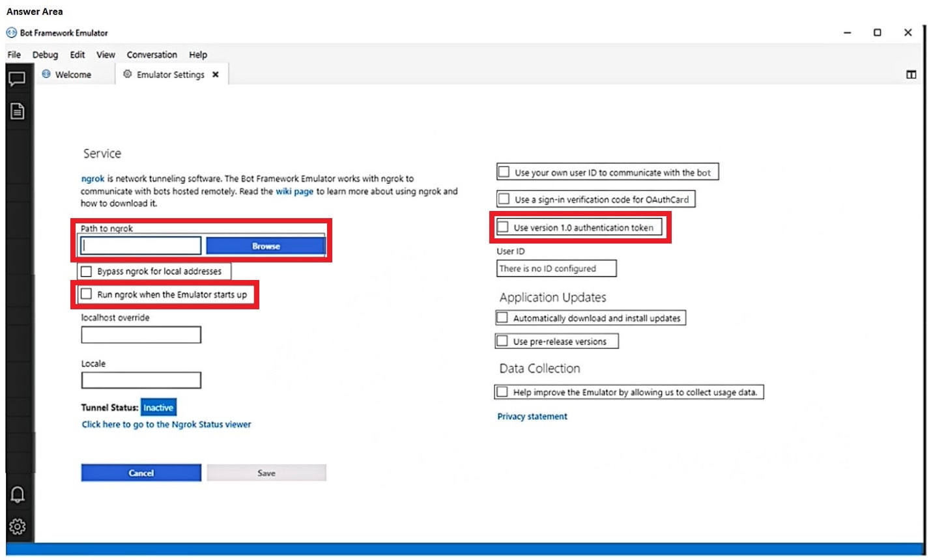Open Emulator settings via the gear icon

pyautogui.click(x=18, y=526)
